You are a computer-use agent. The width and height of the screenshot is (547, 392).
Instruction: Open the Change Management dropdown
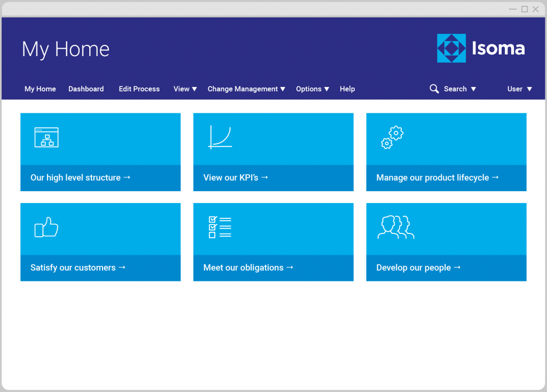pos(246,89)
